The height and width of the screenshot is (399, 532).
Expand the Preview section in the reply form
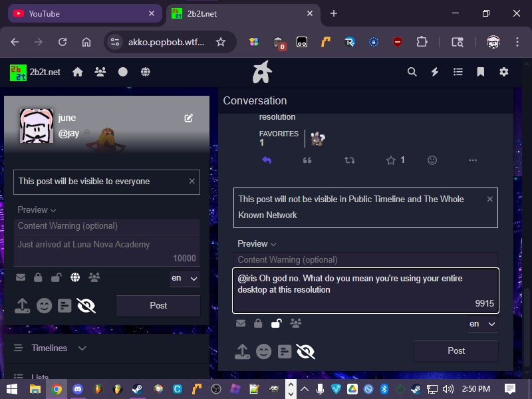tap(257, 244)
